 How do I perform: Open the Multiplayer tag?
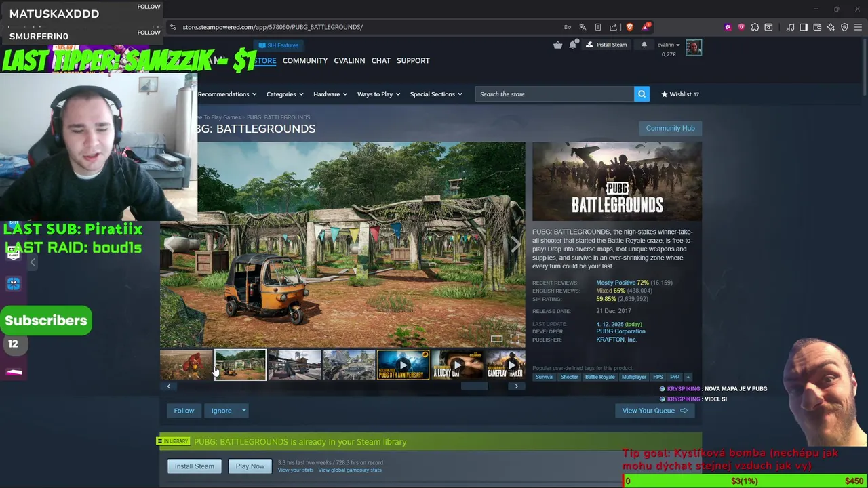tap(634, 377)
